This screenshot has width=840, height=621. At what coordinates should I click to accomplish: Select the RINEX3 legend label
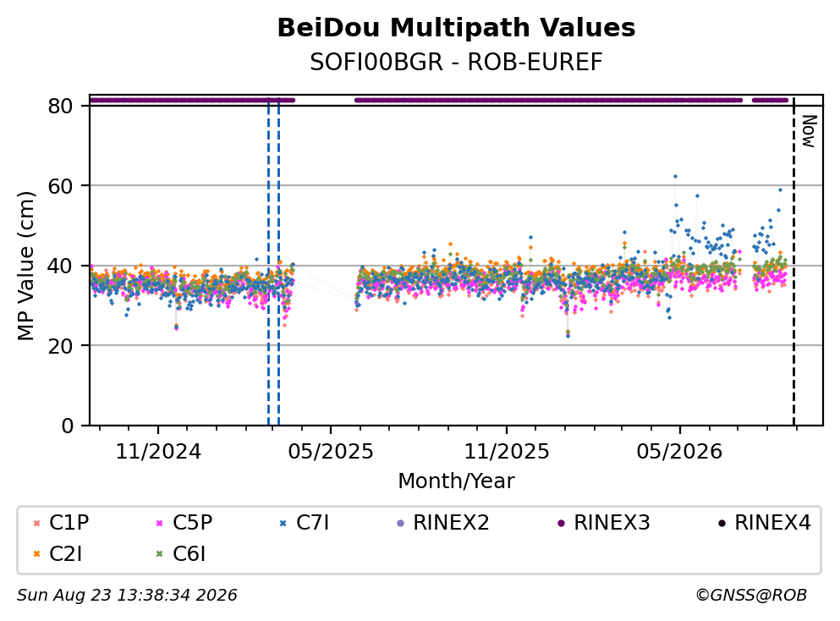tap(612, 522)
